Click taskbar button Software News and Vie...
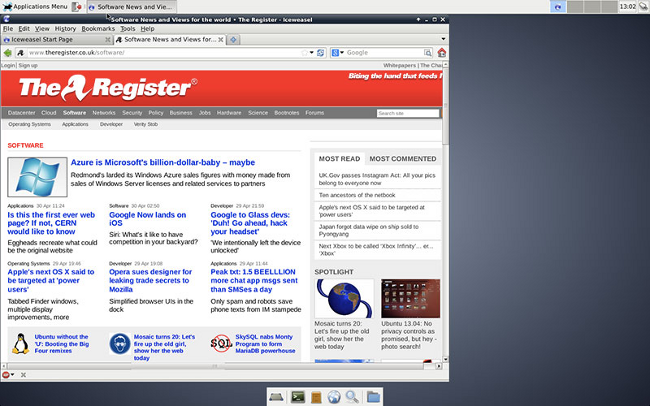The width and height of the screenshot is (650, 406). point(132,7)
